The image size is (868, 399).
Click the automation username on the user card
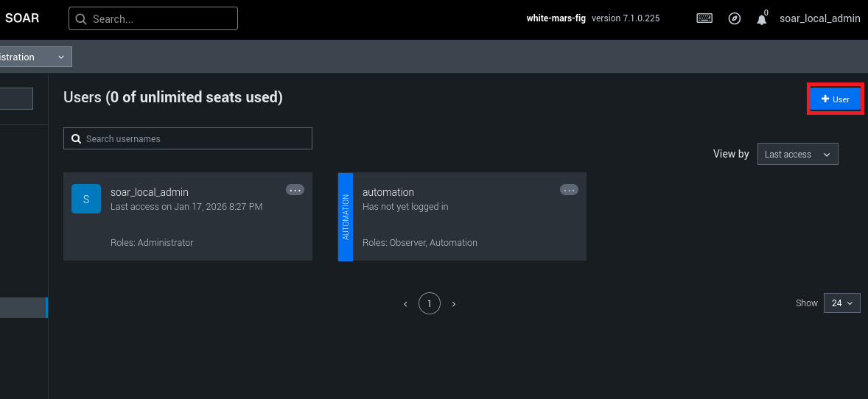point(388,192)
